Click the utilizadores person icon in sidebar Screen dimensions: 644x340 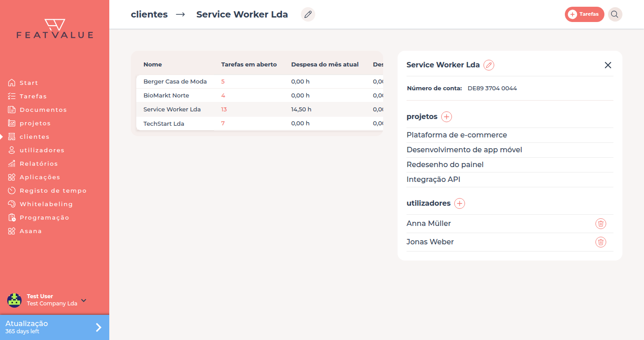(x=12, y=150)
